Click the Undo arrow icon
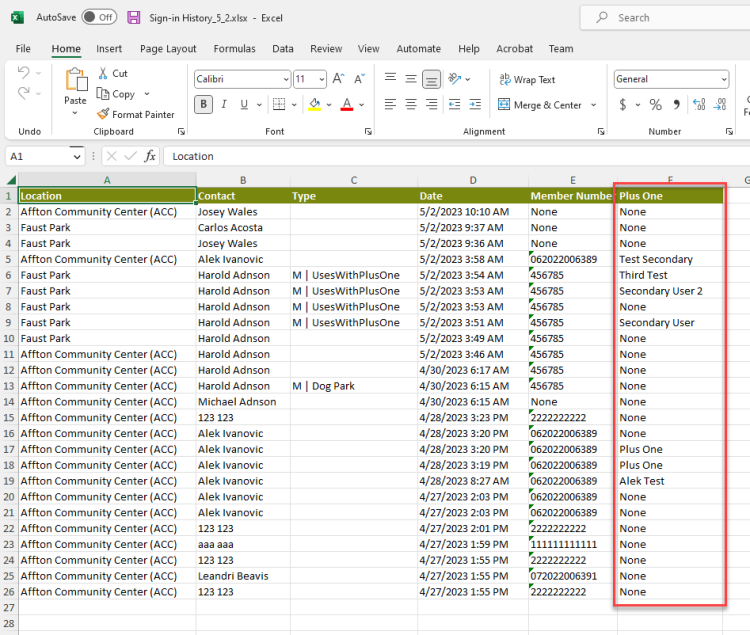Image resolution: width=750 pixels, height=635 pixels. pos(23,73)
